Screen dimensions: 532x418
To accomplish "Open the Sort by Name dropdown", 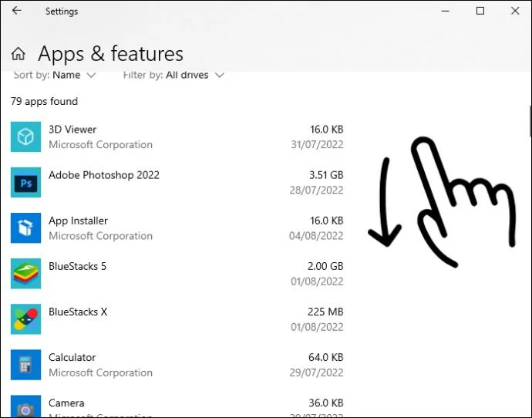I will [x=54, y=75].
